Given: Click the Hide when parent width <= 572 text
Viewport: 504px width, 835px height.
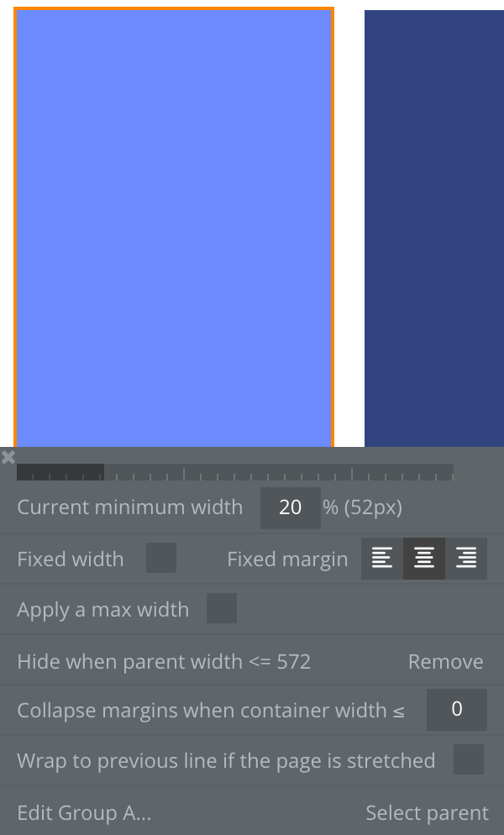Looking at the screenshot, I should (x=164, y=662).
